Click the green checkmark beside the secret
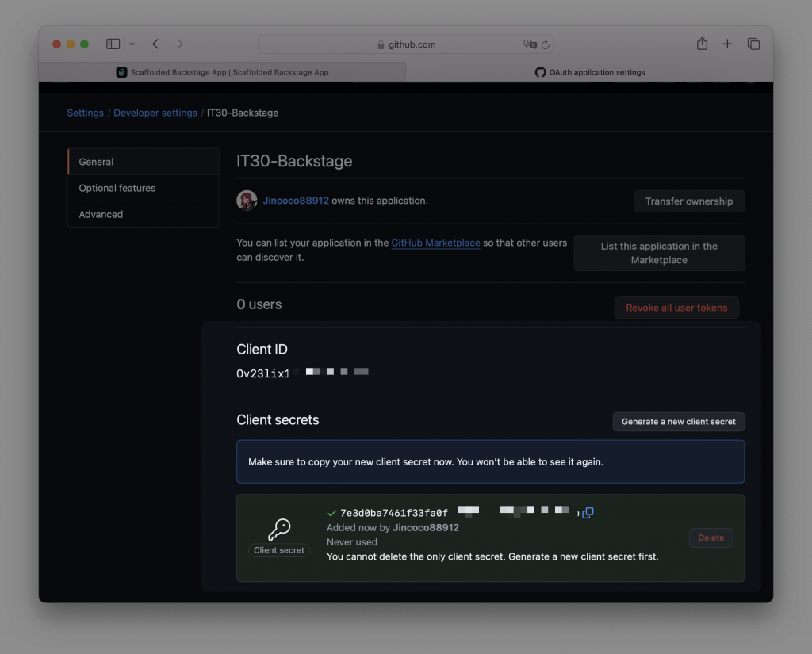Screen dimensions: 812x654 pyautogui.click(x=332, y=513)
